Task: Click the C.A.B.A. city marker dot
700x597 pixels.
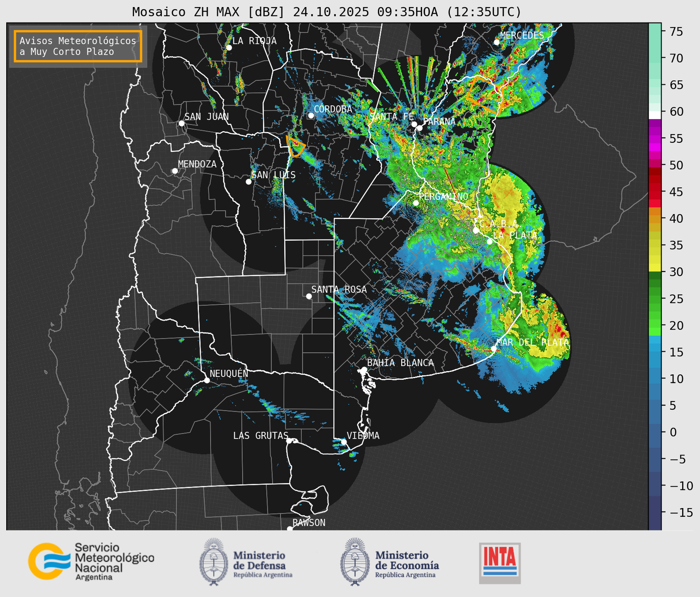Action: click(476, 230)
